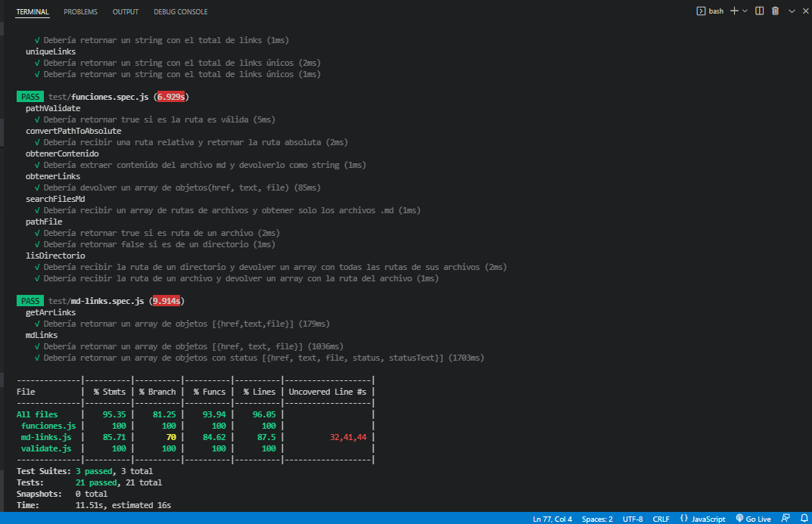This screenshot has height=524, width=812.
Task: Click the lisDirectorio test group
Action: (x=55, y=256)
